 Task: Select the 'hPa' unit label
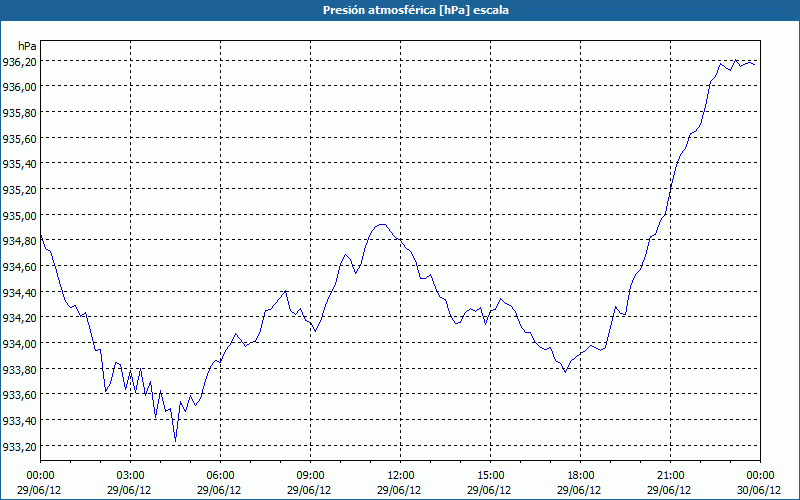pyautogui.click(x=27, y=46)
